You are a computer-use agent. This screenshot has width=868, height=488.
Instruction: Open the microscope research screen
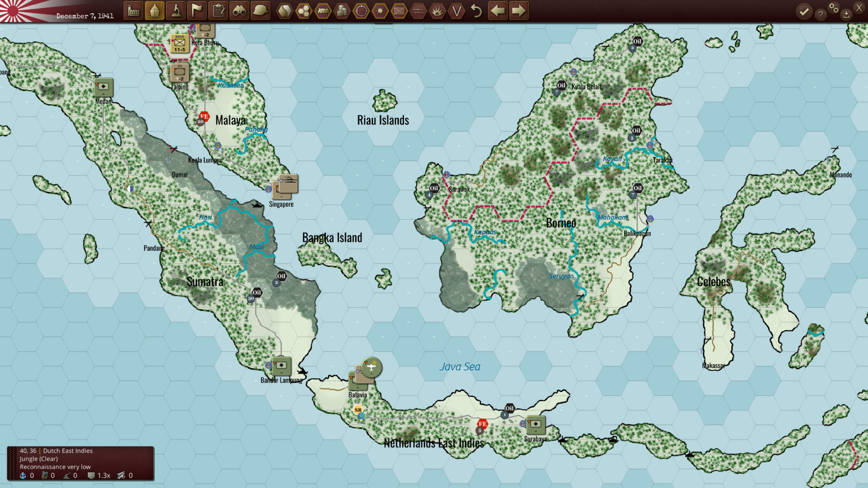[176, 11]
